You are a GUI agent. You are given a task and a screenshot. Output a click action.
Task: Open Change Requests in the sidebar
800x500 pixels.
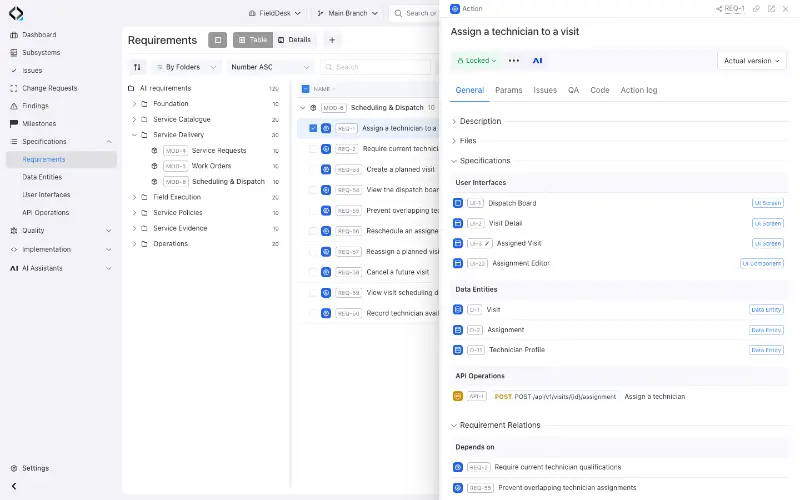(49, 88)
